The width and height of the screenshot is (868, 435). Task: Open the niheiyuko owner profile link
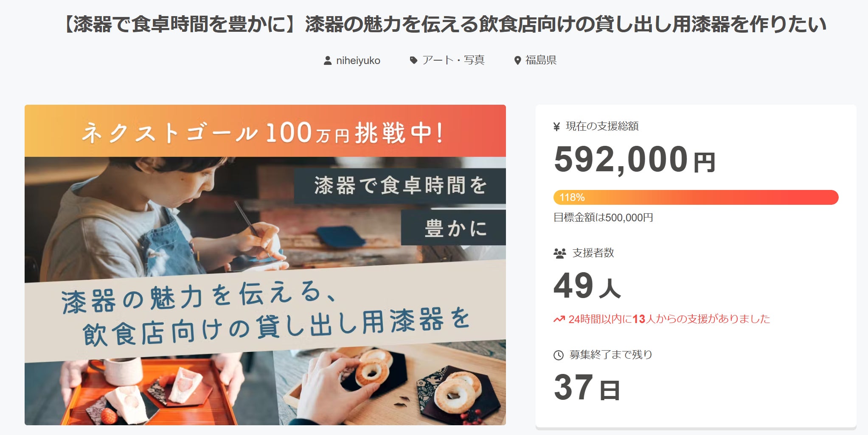click(x=358, y=61)
